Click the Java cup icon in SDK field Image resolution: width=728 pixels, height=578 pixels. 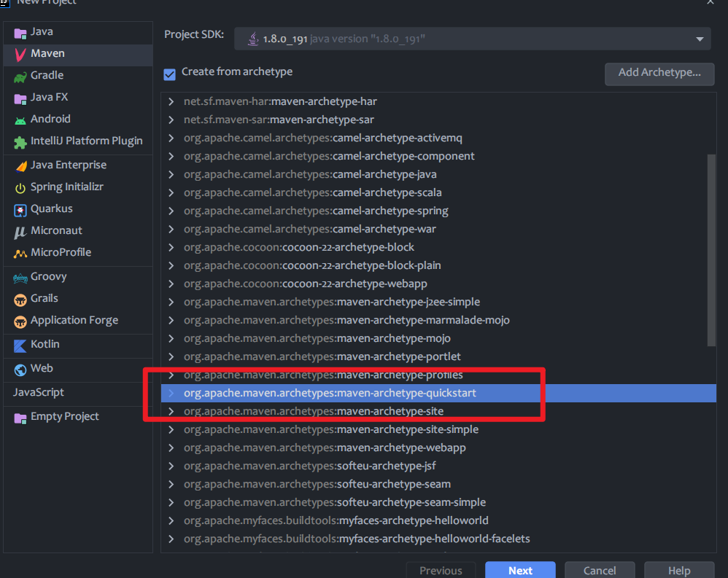point(252,39)
